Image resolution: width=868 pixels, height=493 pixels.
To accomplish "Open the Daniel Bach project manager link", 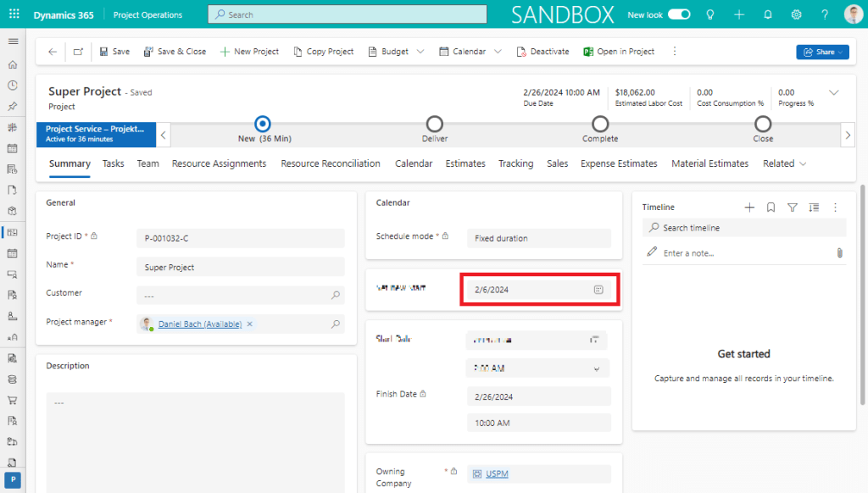I will tap(199, 324).
